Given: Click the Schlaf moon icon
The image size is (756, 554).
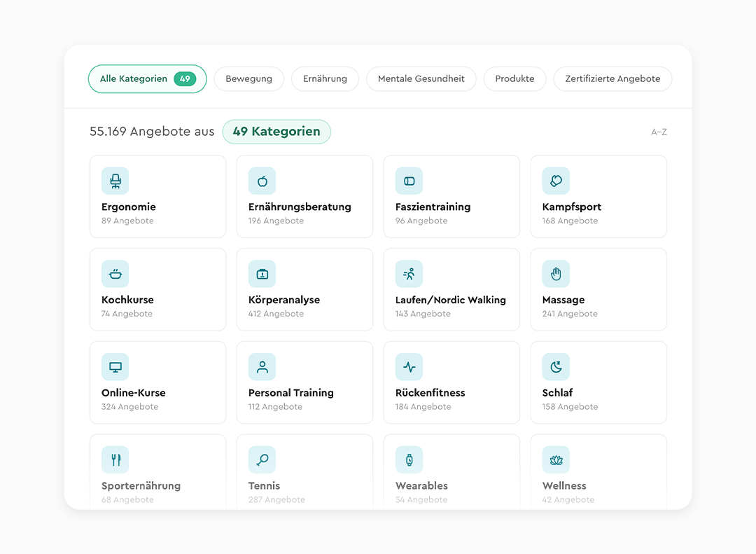Looking at the screenshot, I should tap(556, 367).
